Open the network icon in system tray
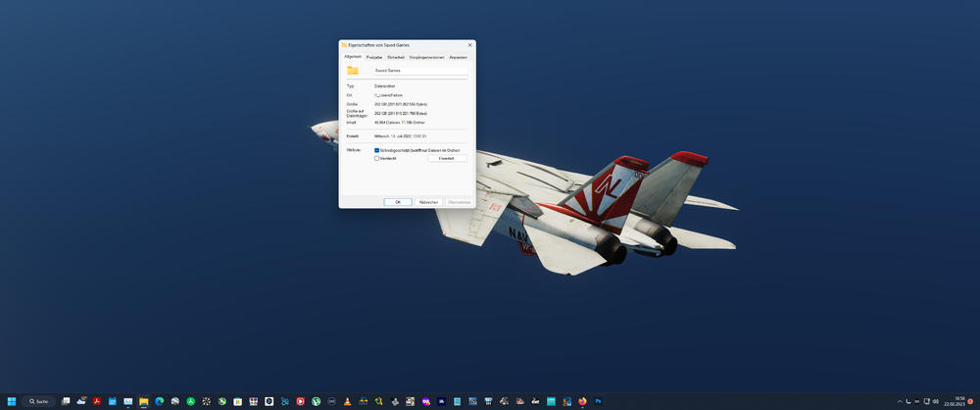This screenshot has width=980, height=410. 927,401
